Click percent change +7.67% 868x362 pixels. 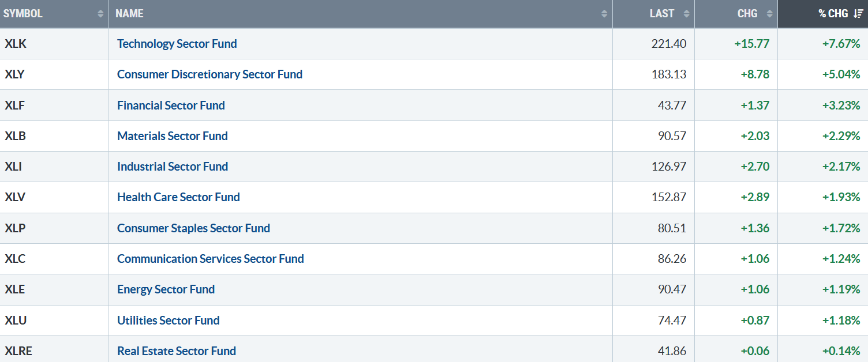pyautogui.click(x=841, y=44)
